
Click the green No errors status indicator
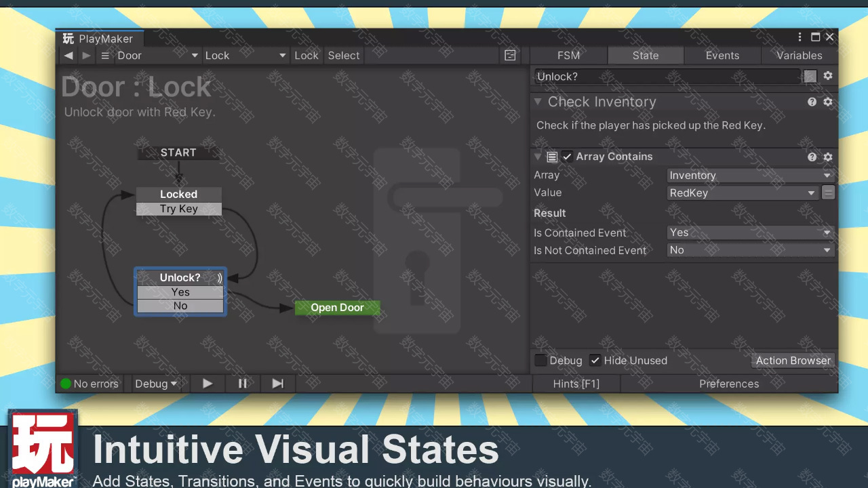(66, 384)
